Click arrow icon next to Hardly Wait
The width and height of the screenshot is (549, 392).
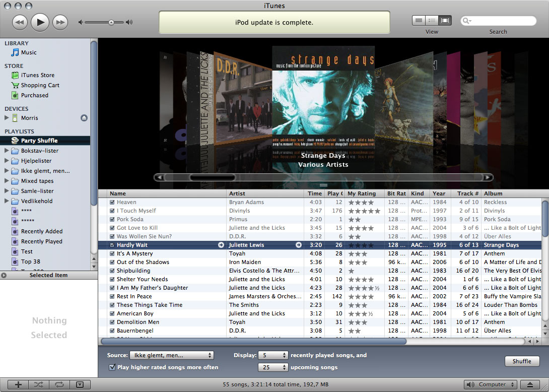click(x=221, y=245)
